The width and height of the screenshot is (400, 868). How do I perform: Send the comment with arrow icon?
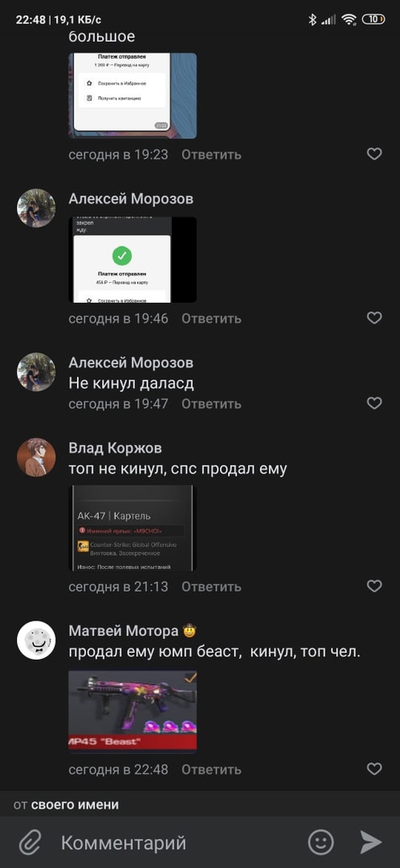pyautogui.click(x=371, y=842)
